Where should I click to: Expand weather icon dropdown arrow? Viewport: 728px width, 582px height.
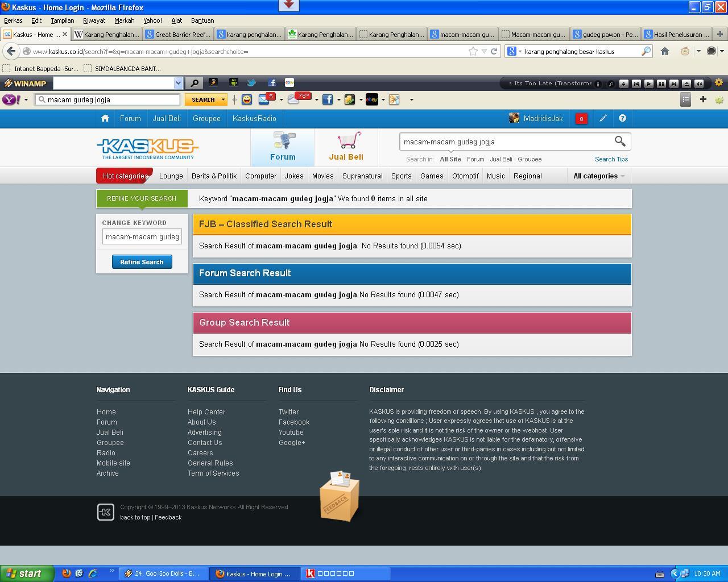coord(316,100)
